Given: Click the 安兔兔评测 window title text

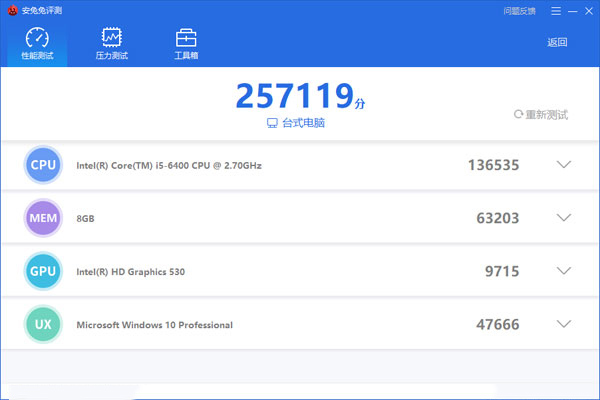Looking at the screenshot, I should coord(42,10).
